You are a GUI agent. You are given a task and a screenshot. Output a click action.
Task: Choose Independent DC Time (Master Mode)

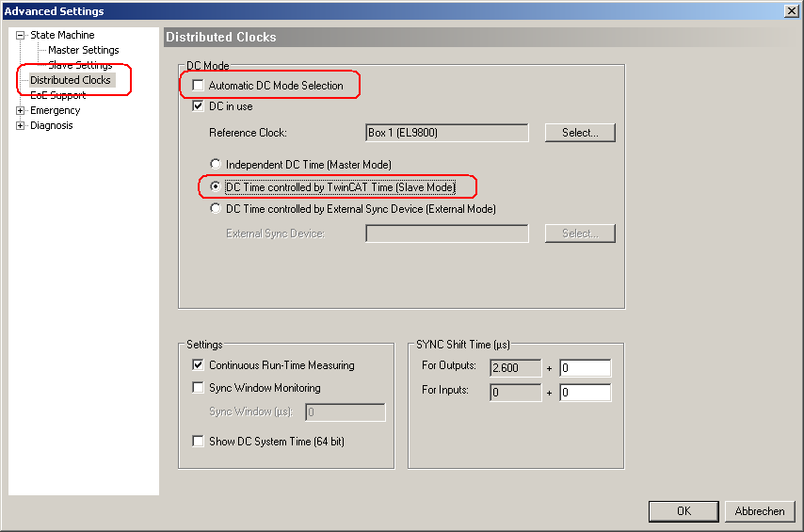pyautogui.click(x=217, y=165)
